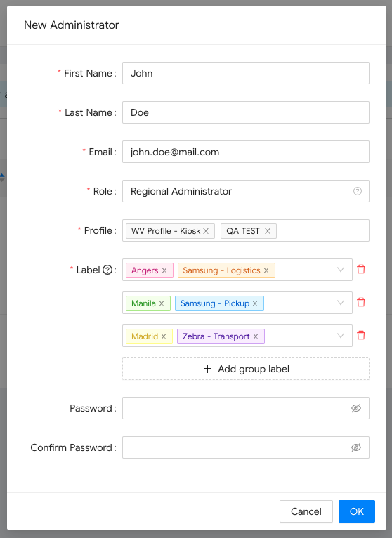
Task: Confirm with the OK button
Action: 357,511
